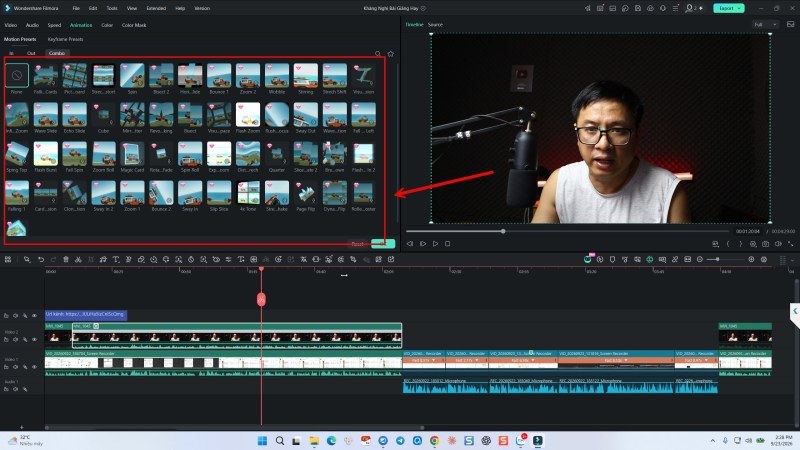Screen dimensions: 800x450
Task: Click the link chain icon in timeline toolbar
Action: [674, 260]
